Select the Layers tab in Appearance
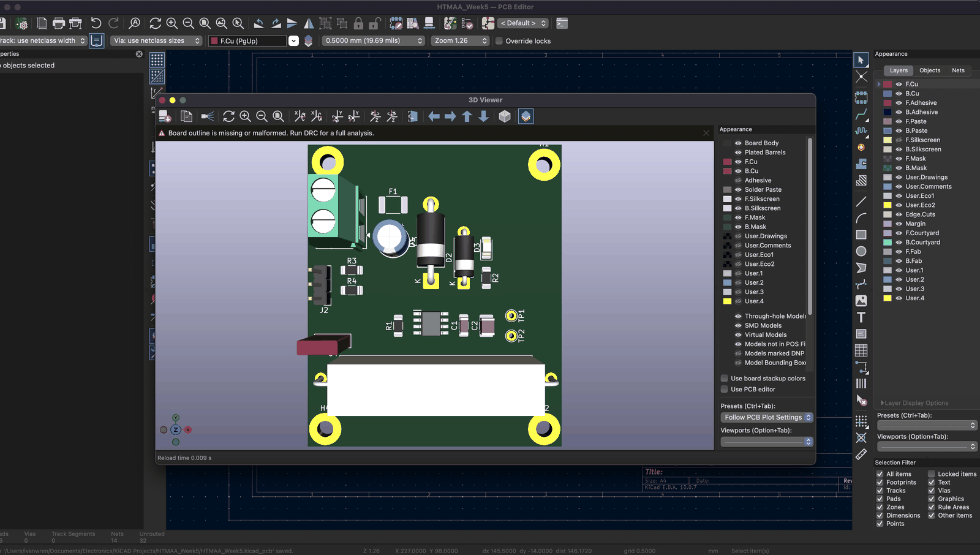The image size is (980, 555). tap(899, 70)
